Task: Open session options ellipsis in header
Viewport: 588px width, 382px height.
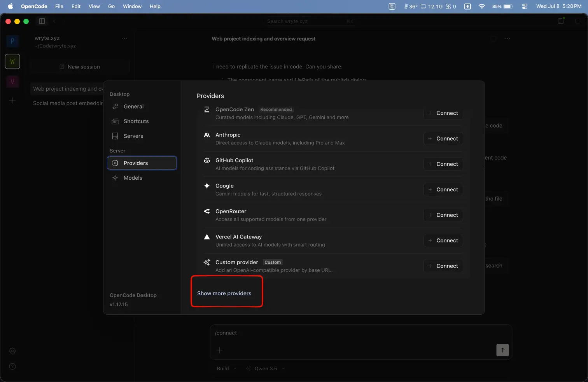Action: pos(507,39)
